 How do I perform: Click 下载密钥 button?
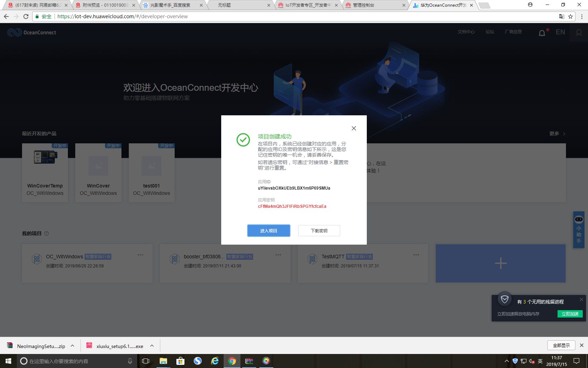tap(319, 231)
